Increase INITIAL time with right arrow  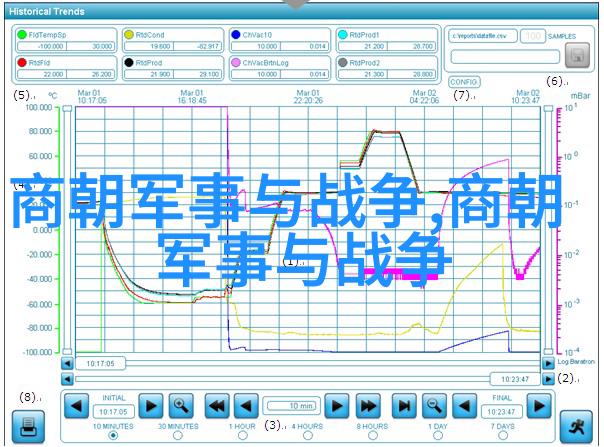151,406
